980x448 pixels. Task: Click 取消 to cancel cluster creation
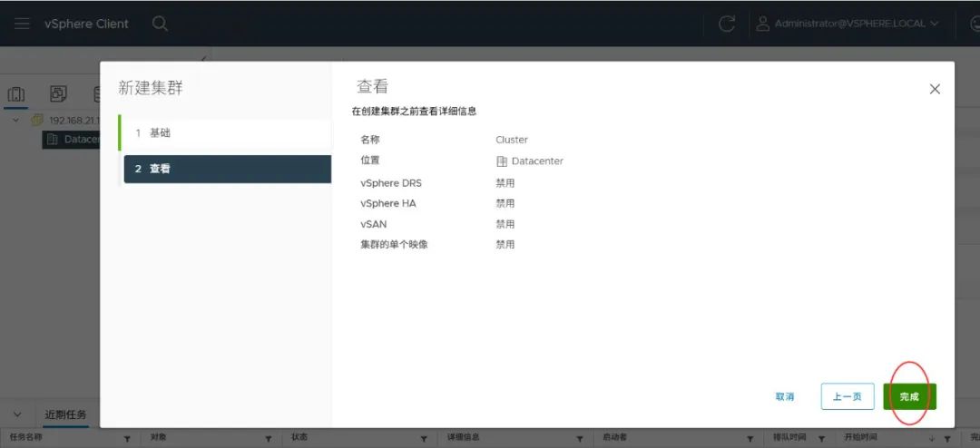[784, 397]
